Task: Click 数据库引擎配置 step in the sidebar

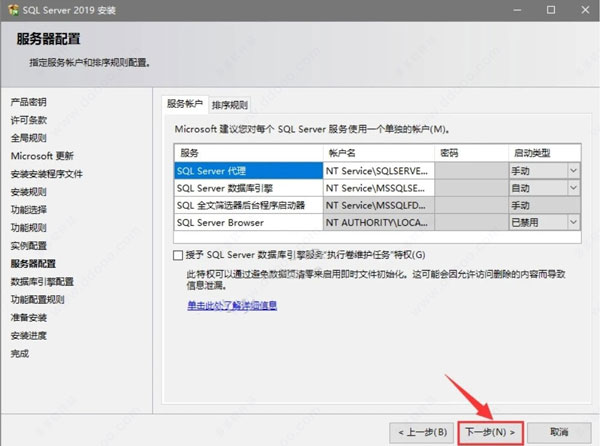Action: pyautogui.click(x=42, y=282)
